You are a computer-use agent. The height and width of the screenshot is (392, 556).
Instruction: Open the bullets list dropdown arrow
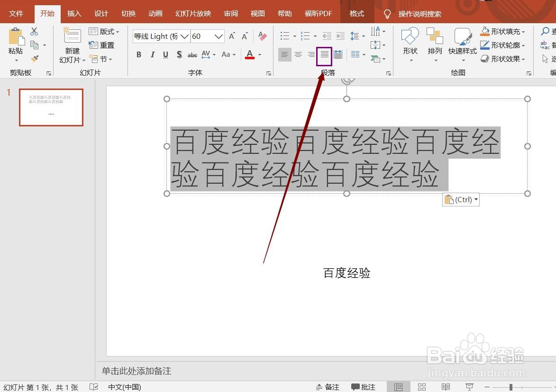click(295, 36)
